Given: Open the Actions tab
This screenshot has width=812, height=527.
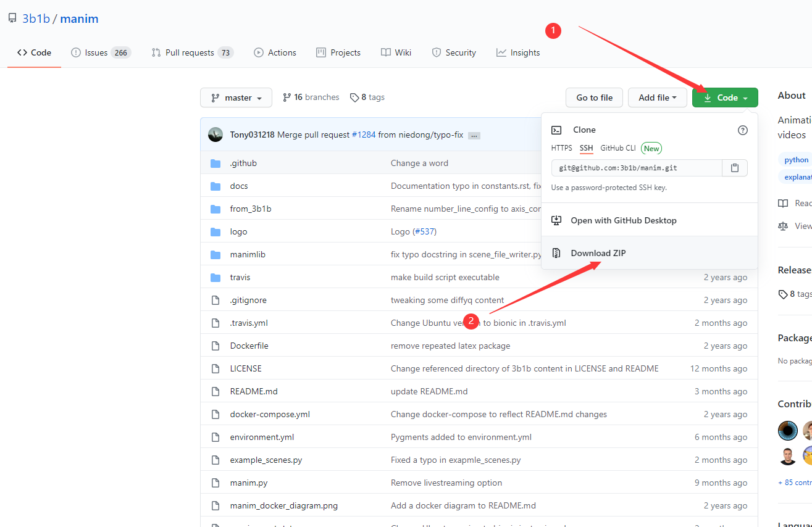Looking at the screenshot, I should [x=275, y=52].
